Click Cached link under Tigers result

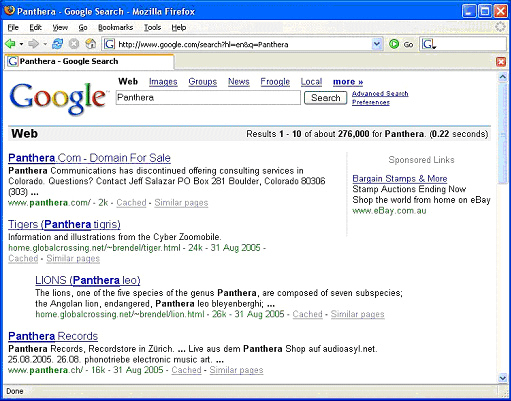point(23,258)
